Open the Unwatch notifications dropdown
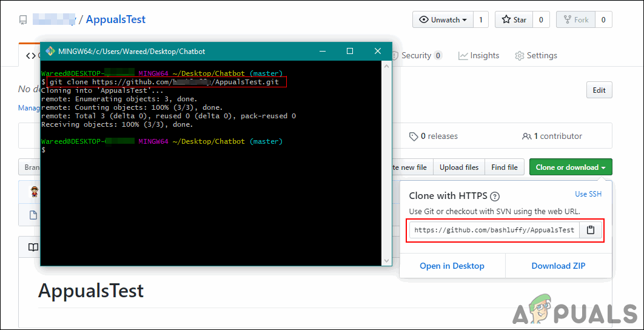This screenshot has width=644, height=330. click(x=442, y=19)
